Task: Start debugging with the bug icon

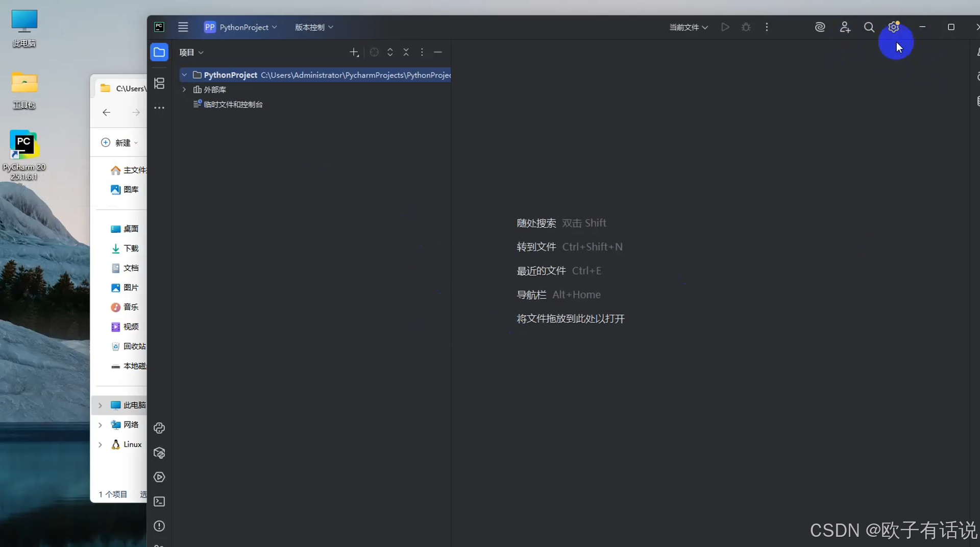Action: pos(746,27)
